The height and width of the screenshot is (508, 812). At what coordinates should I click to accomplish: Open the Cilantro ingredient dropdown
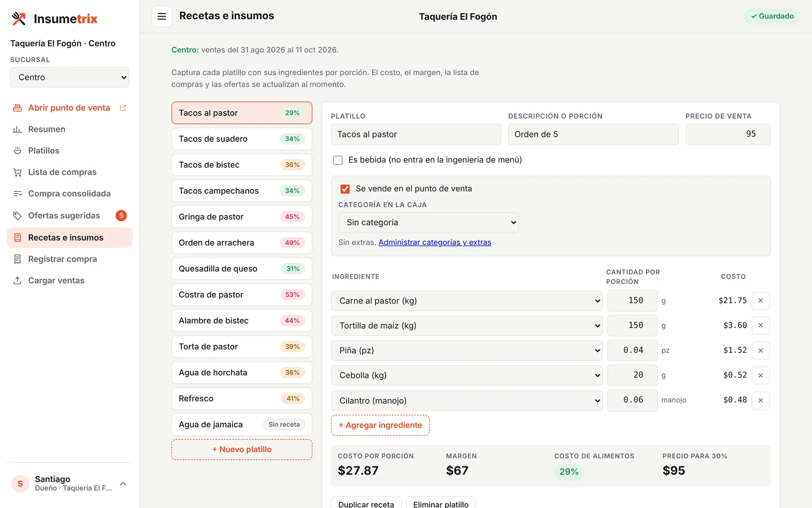[x=466, y=401]
